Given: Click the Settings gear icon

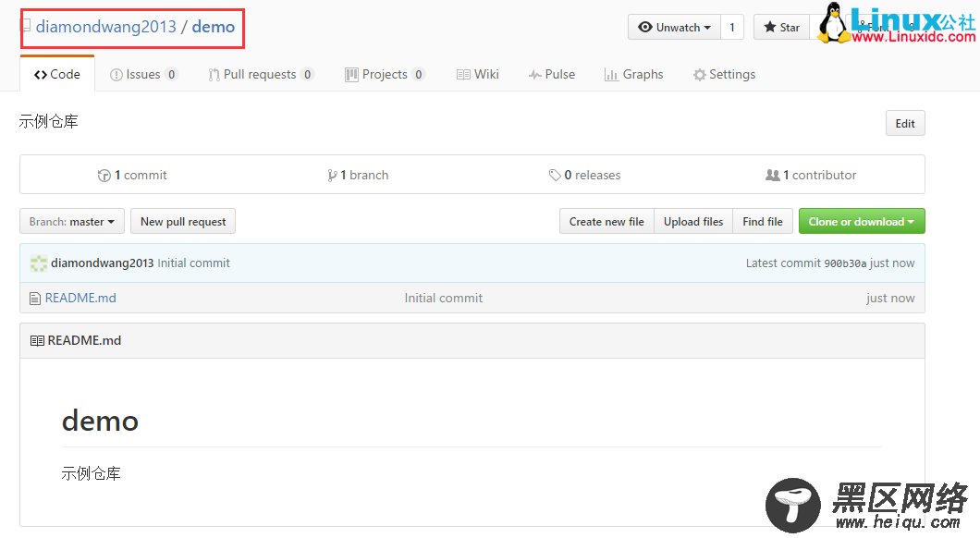Looking at the screenshot, I should 700,75.
